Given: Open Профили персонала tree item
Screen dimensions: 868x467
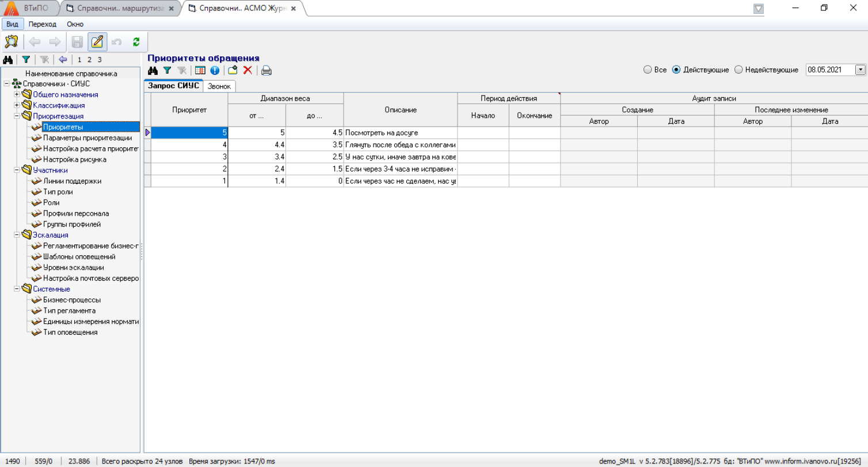Looking at the screenshot, I should tap(76, 213).
